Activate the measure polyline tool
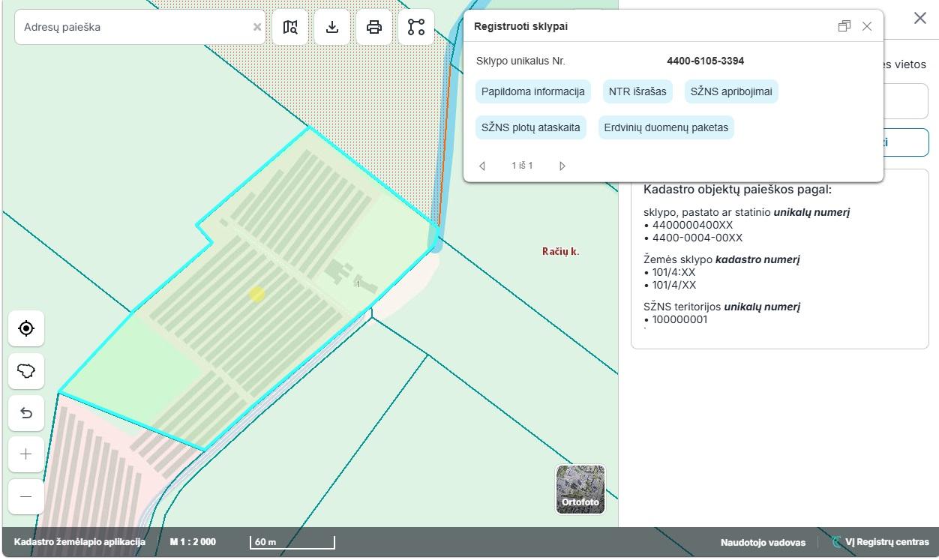 click(x=416, y=27)
